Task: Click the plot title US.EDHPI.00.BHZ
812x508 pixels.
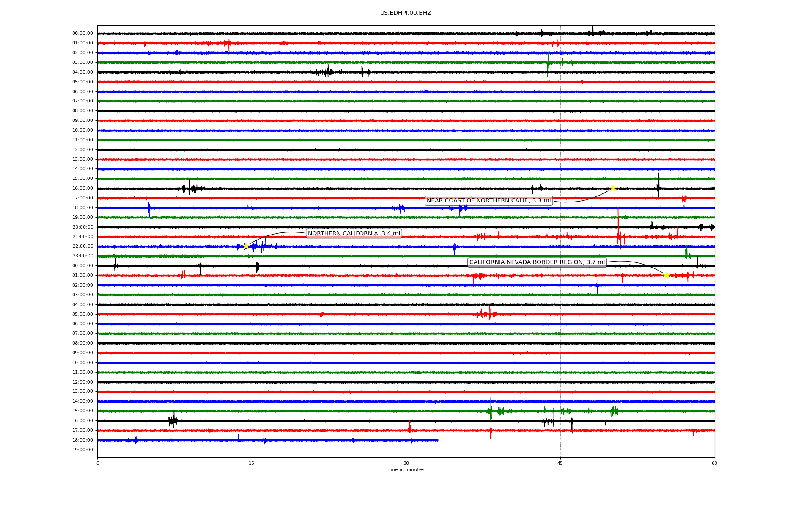Action: (x=406, y=13)
